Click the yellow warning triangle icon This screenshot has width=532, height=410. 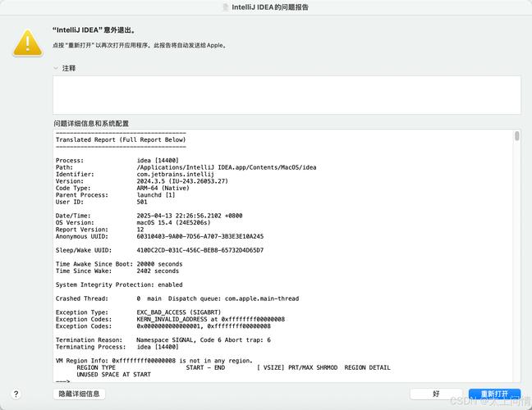27,41
